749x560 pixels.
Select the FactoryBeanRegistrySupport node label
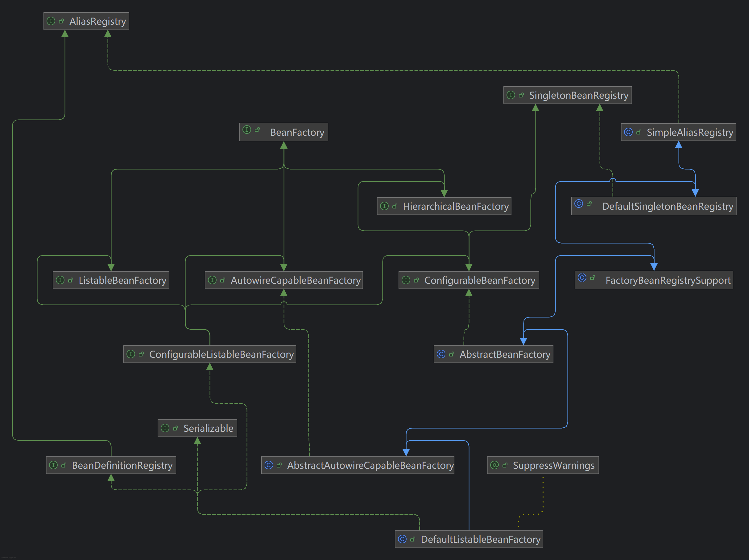pos(667,280)
